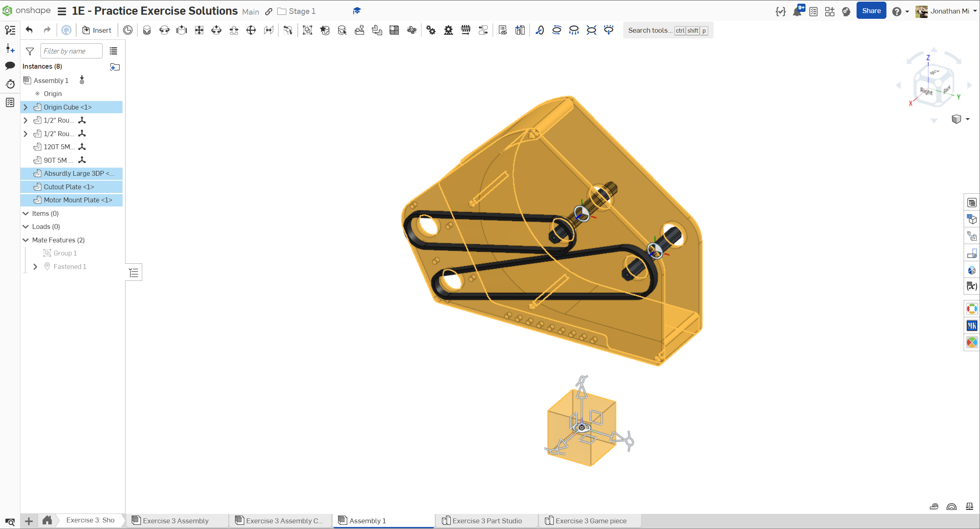This screenshot has height=529, width=980.
Task: Select the Gear relation tool
Action: pyautogui.click(x=431, y=30)
